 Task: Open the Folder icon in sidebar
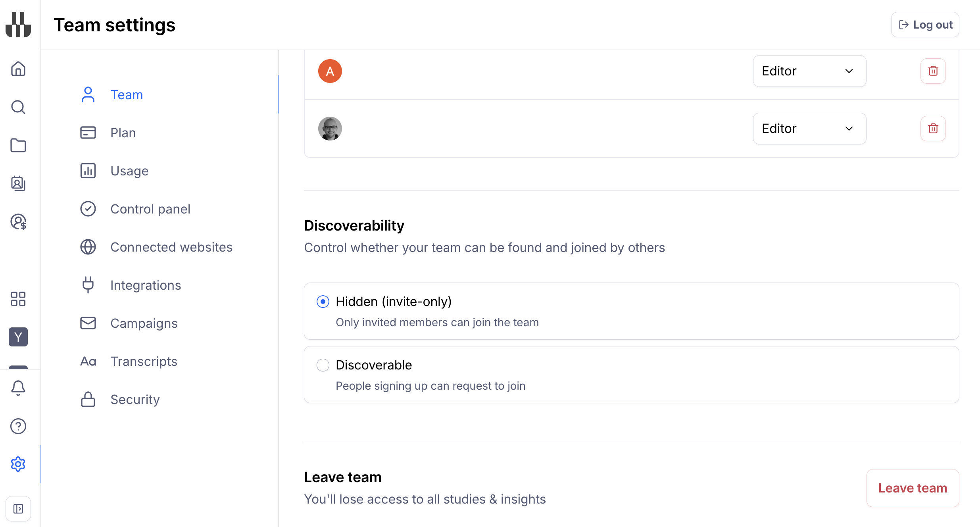pyautogui.click(x=18, y=145)
